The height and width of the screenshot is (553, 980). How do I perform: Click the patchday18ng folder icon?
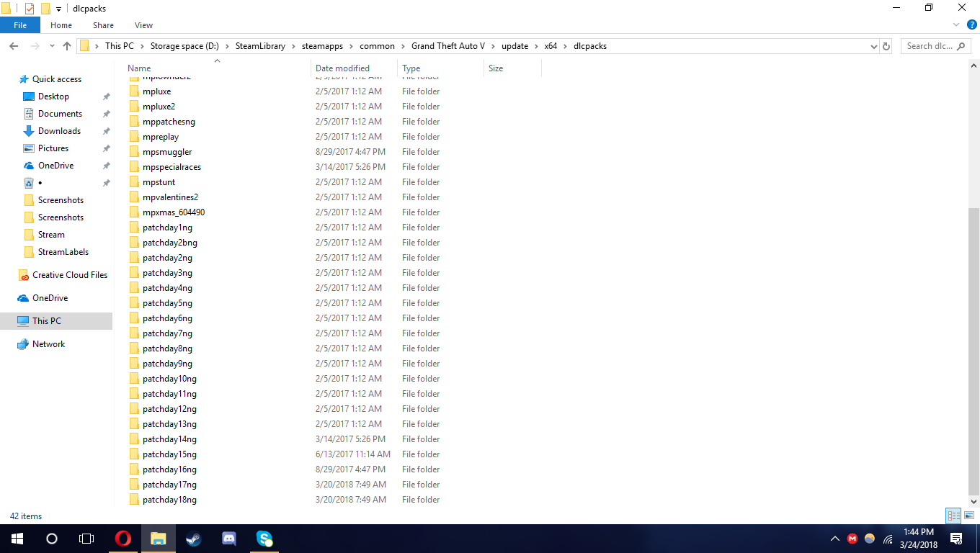(x=134, y=500)
